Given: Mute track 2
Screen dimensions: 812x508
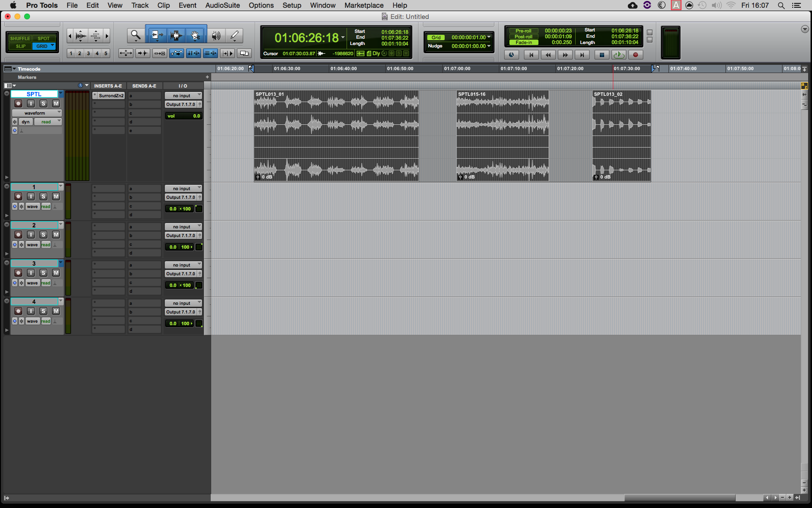Looking at the screenshot, I should (56, 235).
